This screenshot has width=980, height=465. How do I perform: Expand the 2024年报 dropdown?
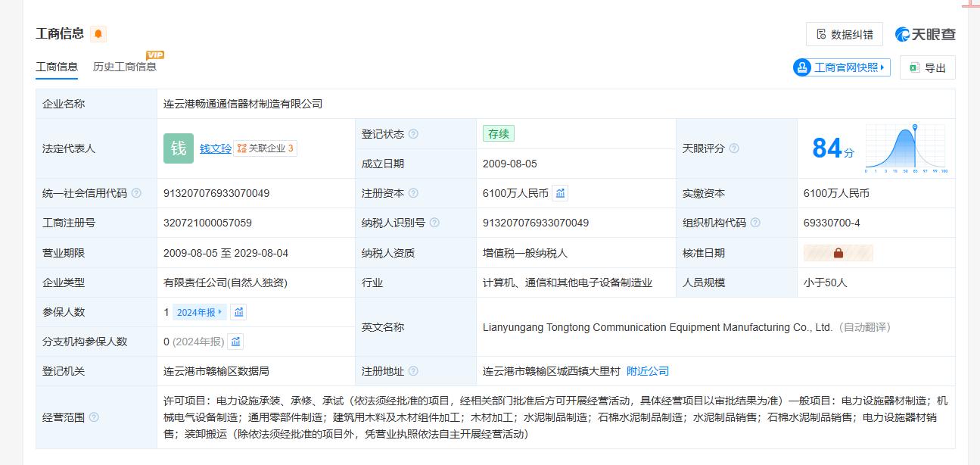(x=200, y=312)
